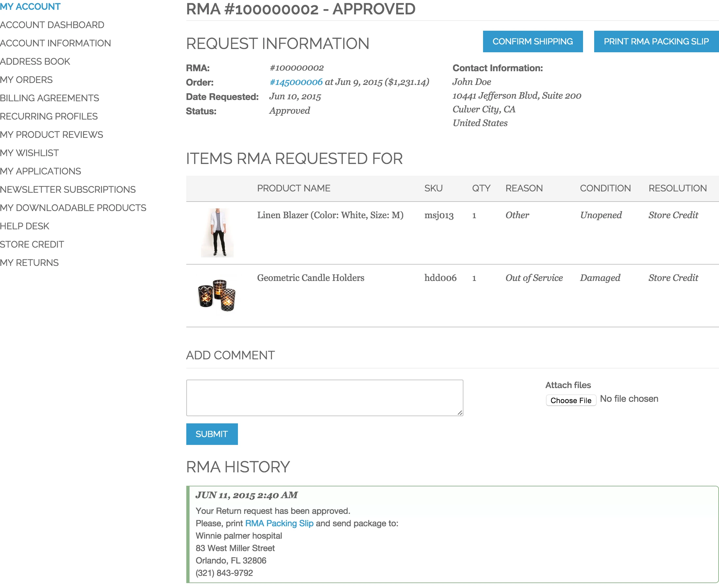Navigate to the Help Desk section
The image size is (719, 588).
[x=25, y=226]
